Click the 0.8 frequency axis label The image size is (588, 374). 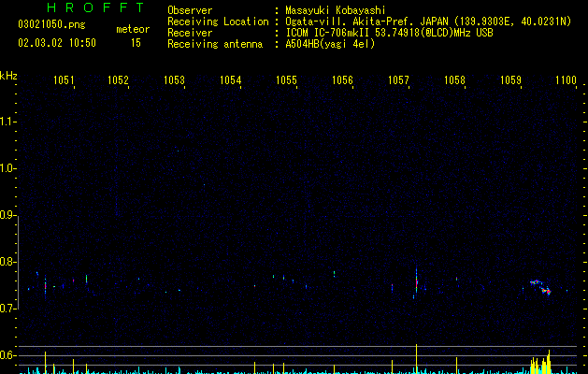[7, 262]
